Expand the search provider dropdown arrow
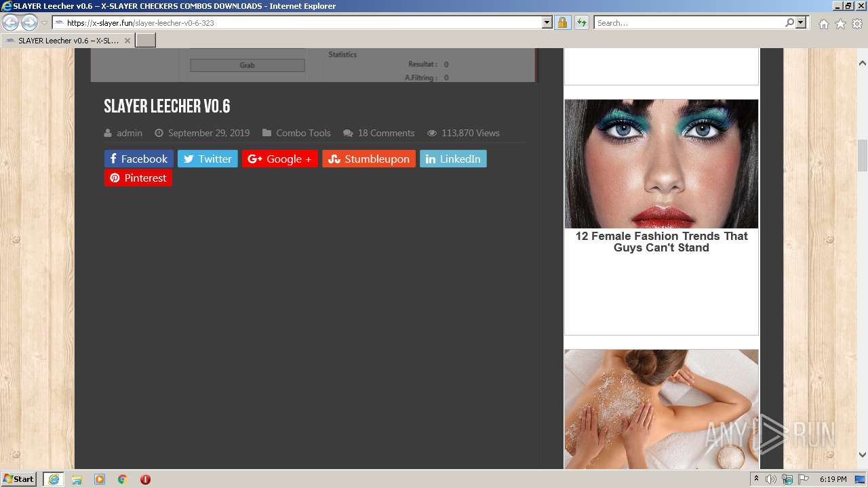Screen dimensions: 868x488 coord(801,23)
